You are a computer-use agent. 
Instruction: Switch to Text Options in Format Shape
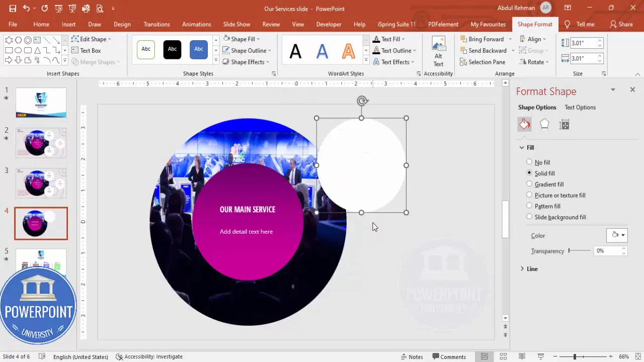click(580, 107)
